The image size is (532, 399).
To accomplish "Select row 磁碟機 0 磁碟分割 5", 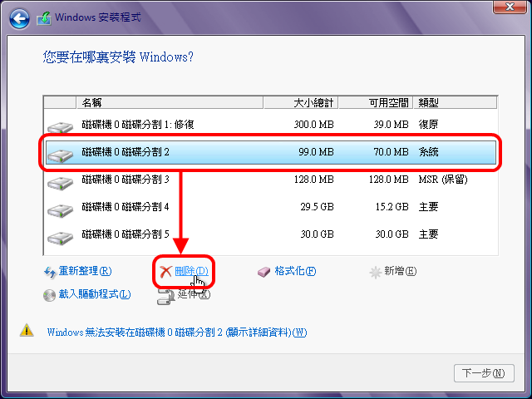I will tap(271, 234).
